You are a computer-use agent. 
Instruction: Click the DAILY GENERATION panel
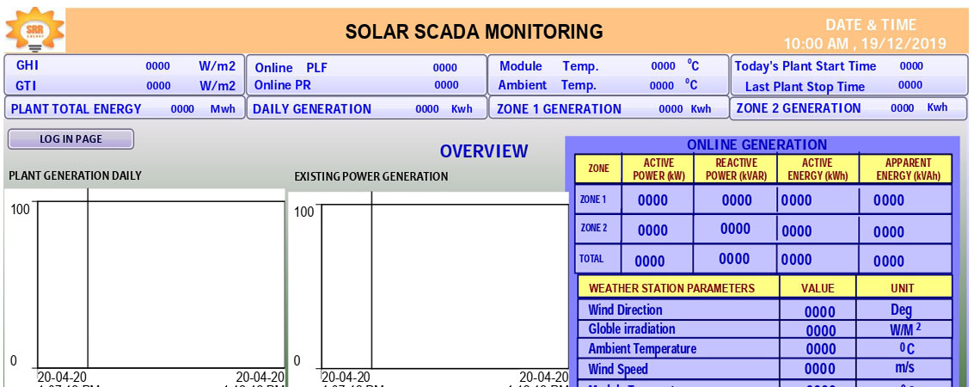pos(364,109)
